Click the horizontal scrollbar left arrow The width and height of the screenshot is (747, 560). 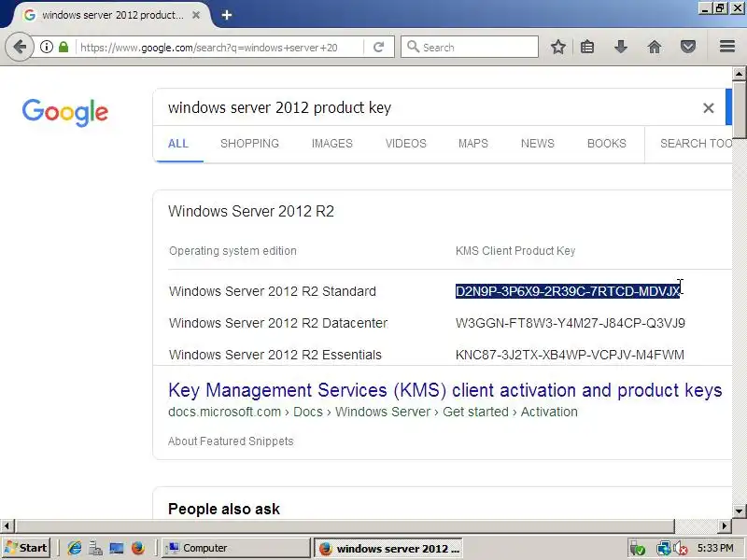tap(7, 525)
